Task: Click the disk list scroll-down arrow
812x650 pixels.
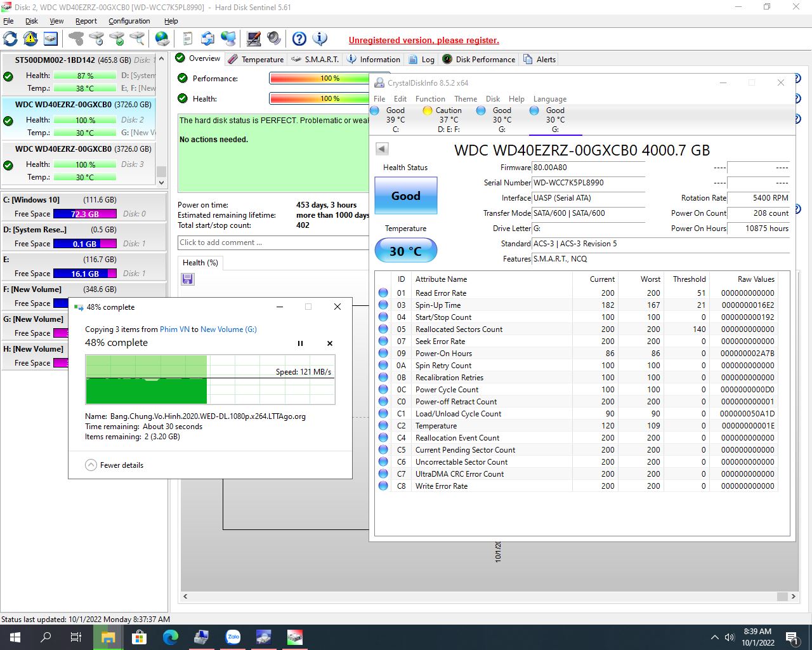Action: point(161,183)
